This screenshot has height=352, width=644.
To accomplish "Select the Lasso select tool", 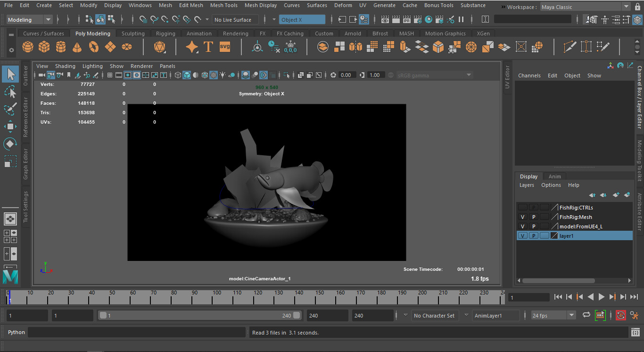I will click(x=10, y=92).
